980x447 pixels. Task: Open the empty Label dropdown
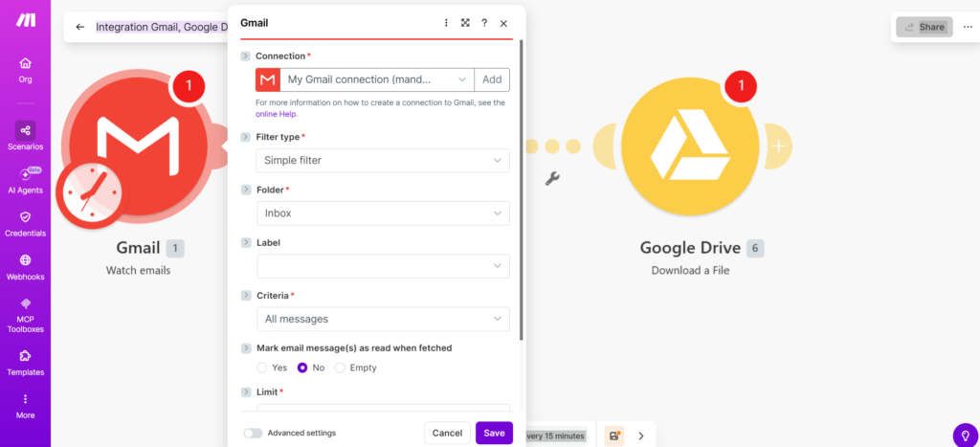click(x=383, y=266)
